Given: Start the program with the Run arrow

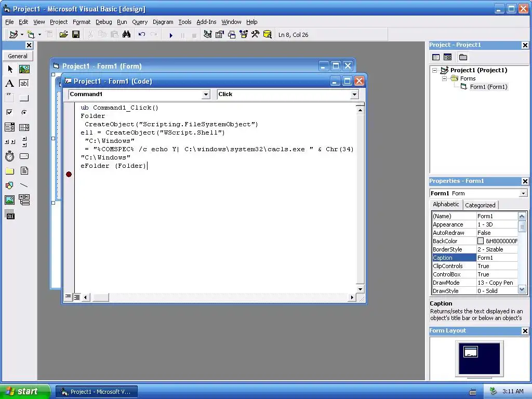Looking at the screenshot, I should [171, 35].
